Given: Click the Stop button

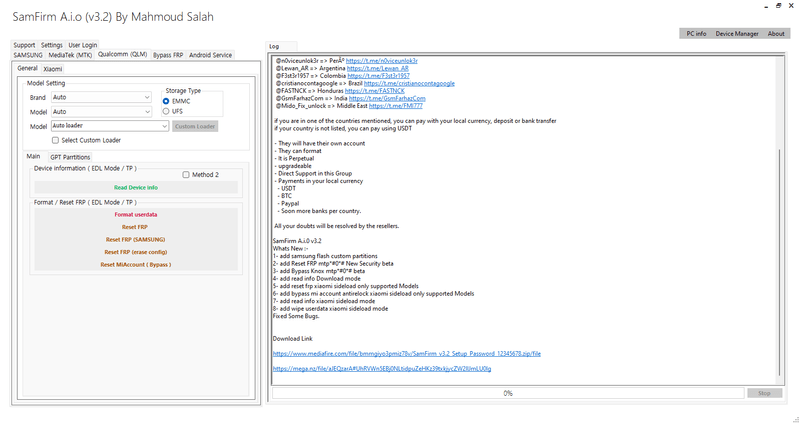Looking at the screenshot, I should tap(764, 393).
